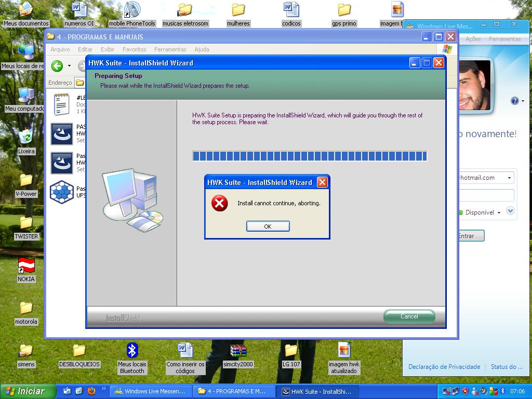Open the musicas eletrosom folder
The height and width of the screenshot is (399, 532).
coord(185,14)
